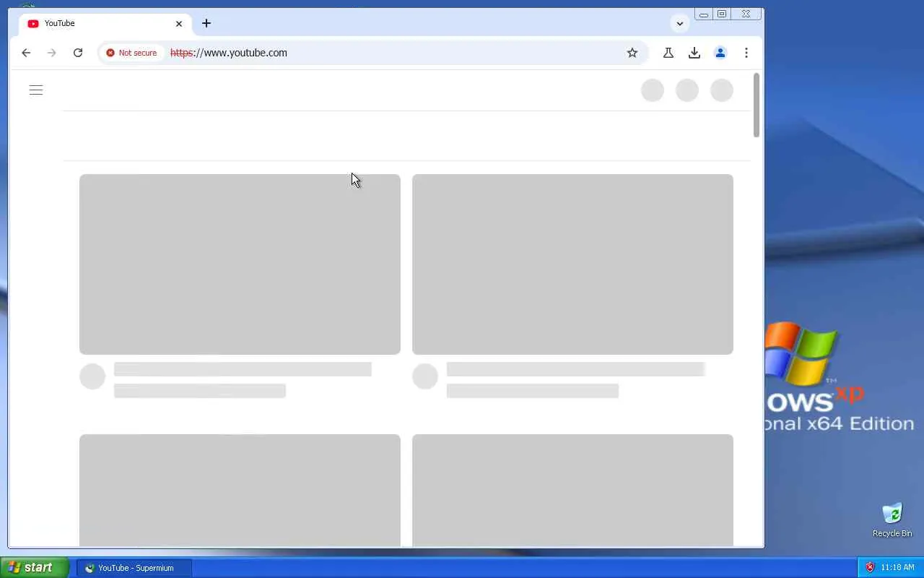Bookmark this page with the star icon

pos(632,53)
